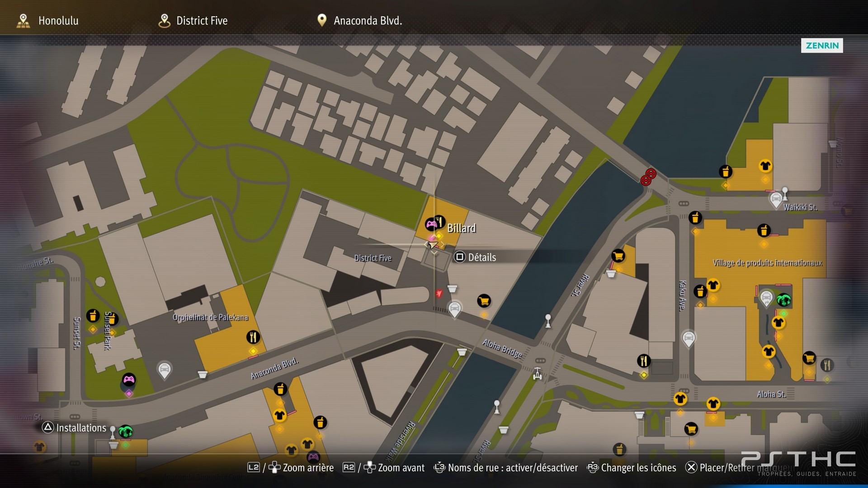This screenshot has height=488, width=868.
Task: Select the Billard game controller icon
Action: coord(431,224)
